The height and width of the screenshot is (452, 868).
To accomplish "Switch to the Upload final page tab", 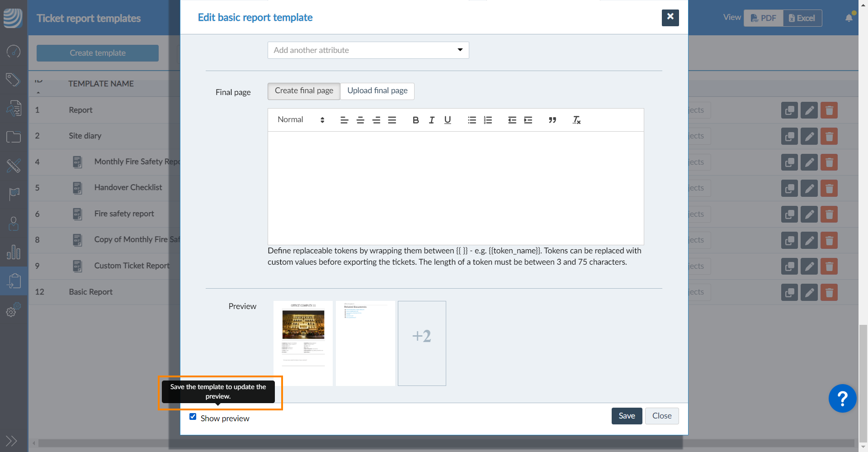I will [377, 91].
